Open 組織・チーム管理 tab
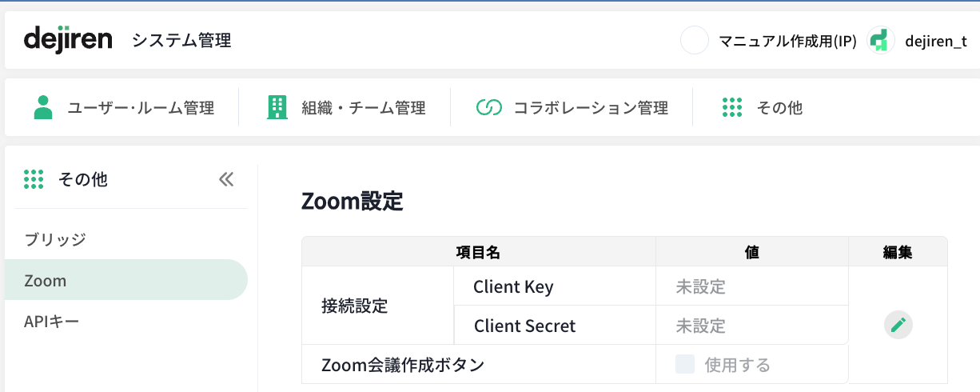 (363, 107)
